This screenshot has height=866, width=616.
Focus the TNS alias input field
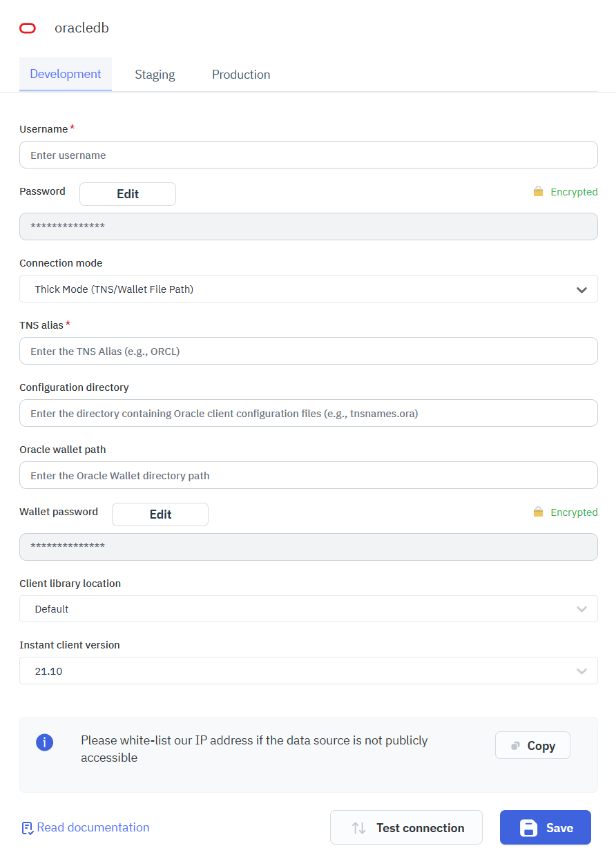pyautogui.click(x=309, y=351)
